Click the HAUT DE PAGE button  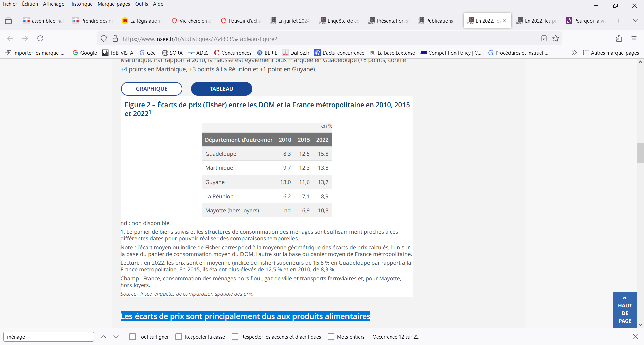[625, 310]
